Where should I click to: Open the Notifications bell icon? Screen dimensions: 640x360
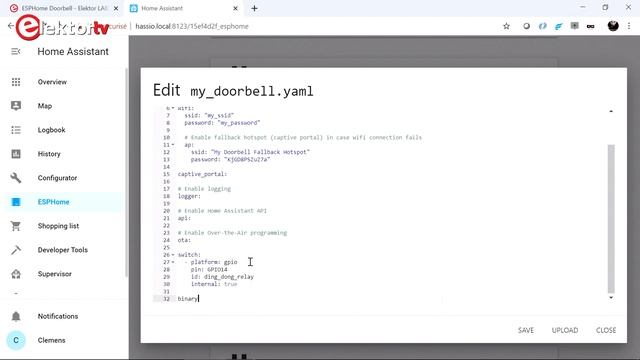pyautogui.click(x=16, y=316)
